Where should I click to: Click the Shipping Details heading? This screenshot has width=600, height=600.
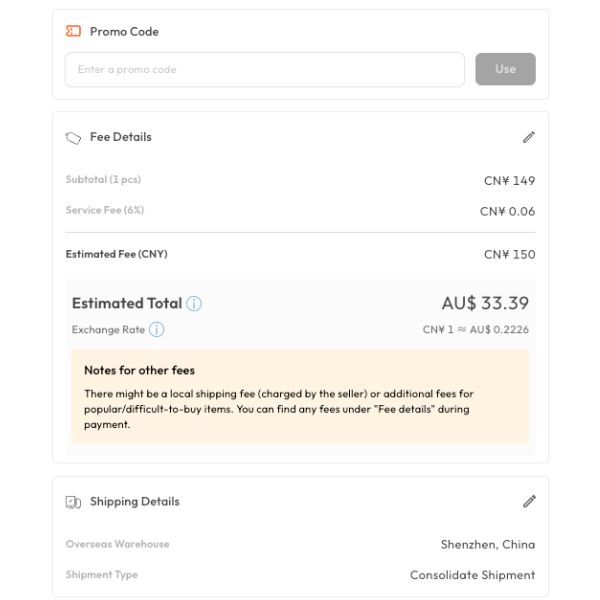pos(134,501)
